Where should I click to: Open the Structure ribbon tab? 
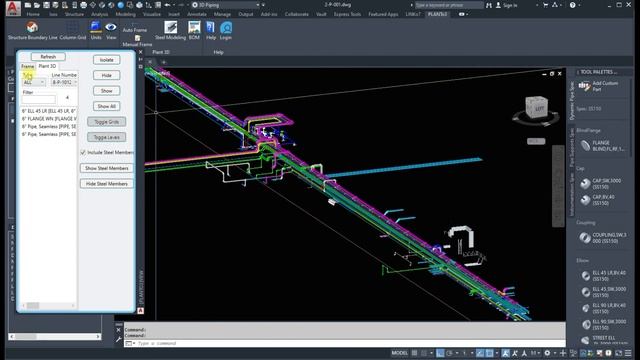click(74, 14)
